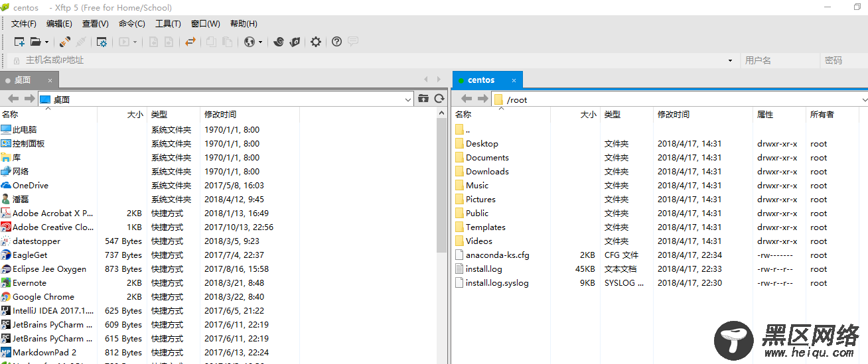Open the 查看(V) menu
This screenshot has width=868, height=364.
(x=95, y=24)
